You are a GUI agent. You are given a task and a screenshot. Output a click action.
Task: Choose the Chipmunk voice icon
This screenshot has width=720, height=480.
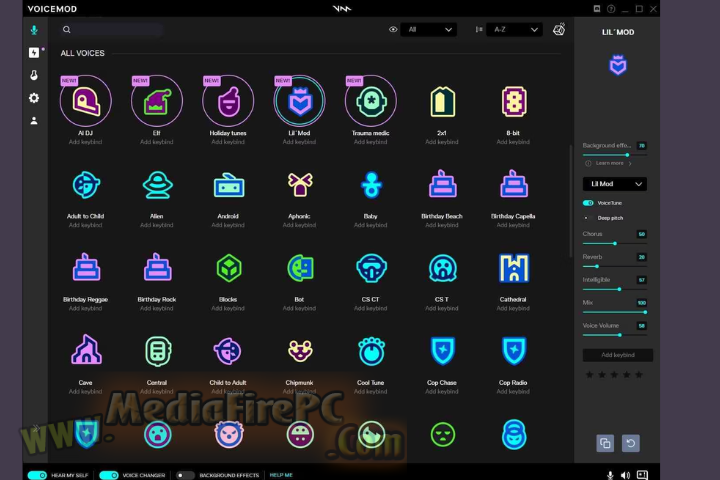300,351
